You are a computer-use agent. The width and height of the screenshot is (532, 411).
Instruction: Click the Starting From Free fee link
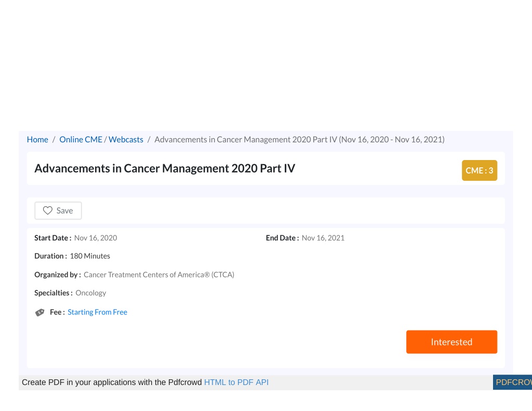pyautogui.click(x=97, y=312)
